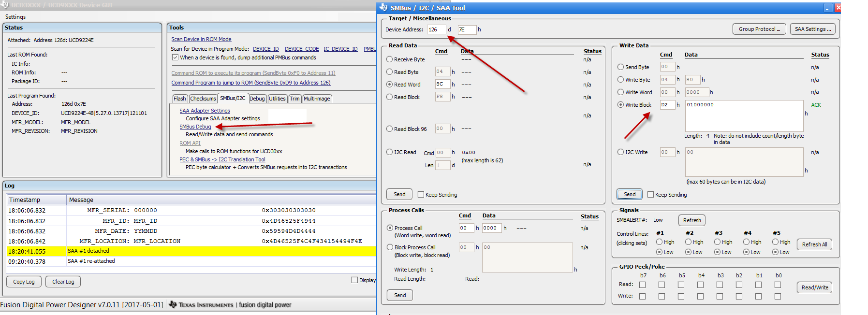868x315 pixels.
Task: Open PEC & SMBus I2C Translation Tool
Action: (x=222, y=159)
